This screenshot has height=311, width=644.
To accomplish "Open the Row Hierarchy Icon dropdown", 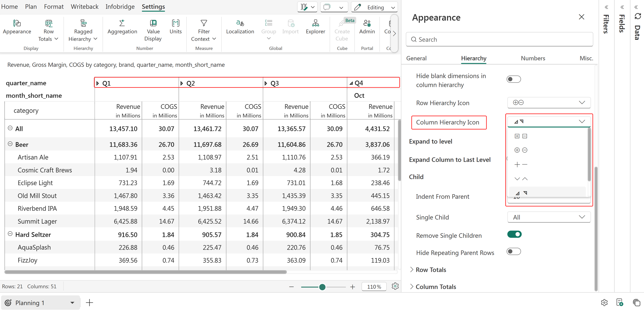I will click(x=549, y=103).
